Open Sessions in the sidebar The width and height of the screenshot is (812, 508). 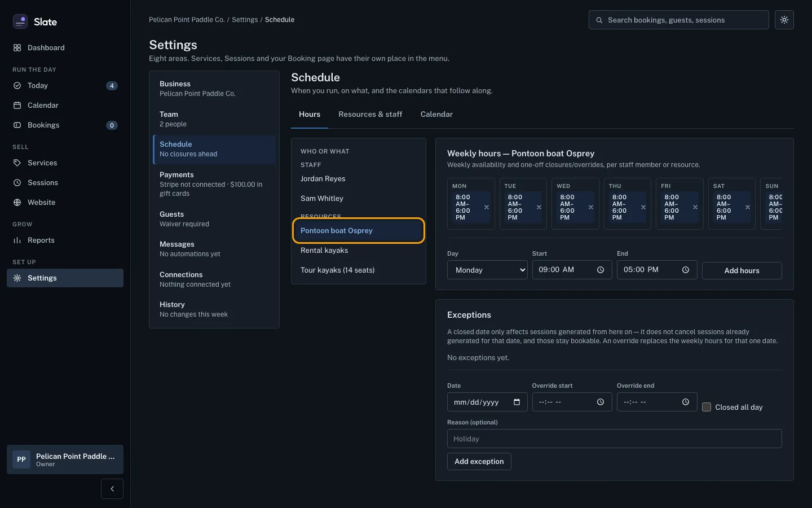tap(65, 183)
